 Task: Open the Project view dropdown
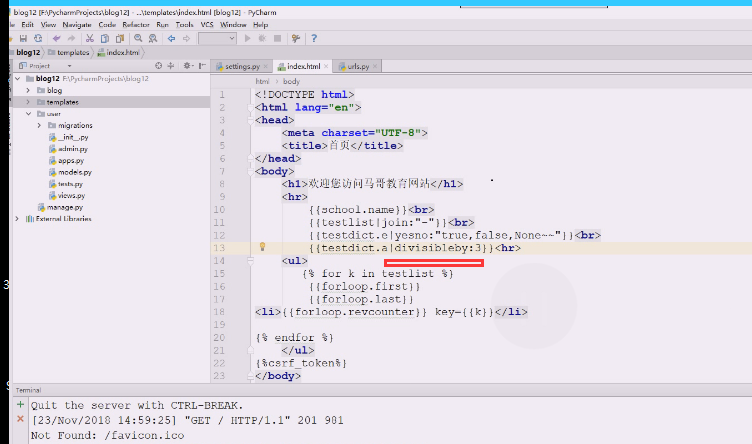click(x=69, y=66)
